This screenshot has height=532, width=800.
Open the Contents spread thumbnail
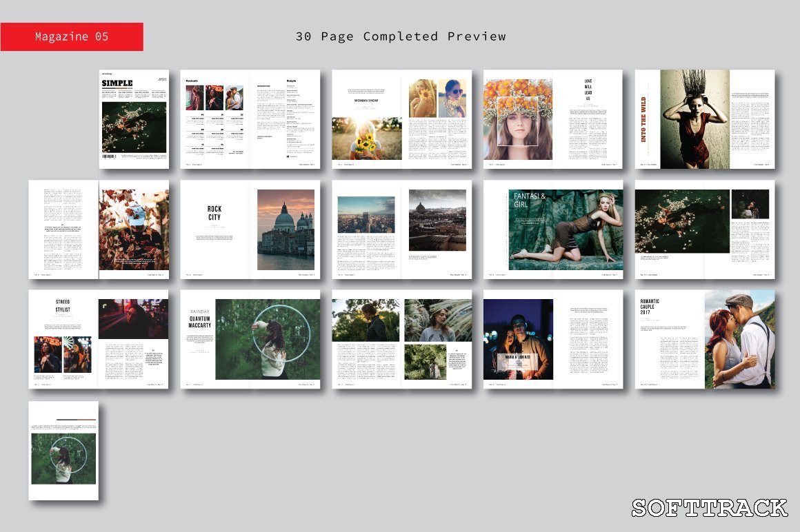coord(250,119)
